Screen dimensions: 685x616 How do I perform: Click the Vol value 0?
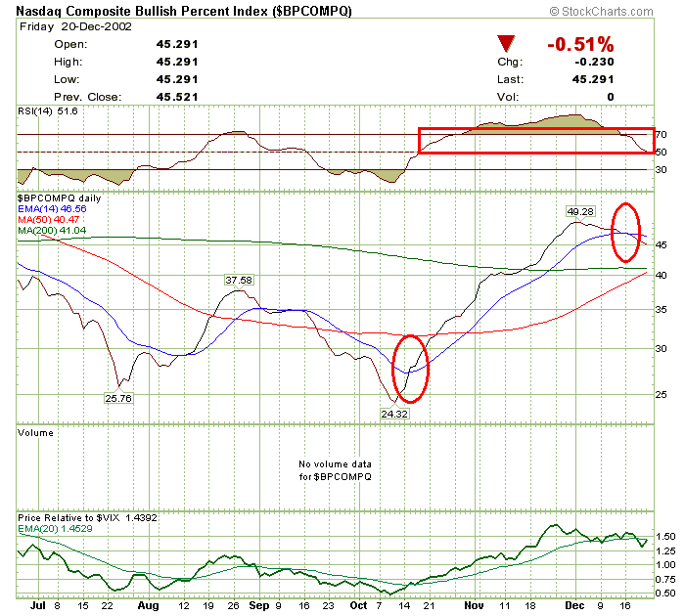[x=611, y=97]
